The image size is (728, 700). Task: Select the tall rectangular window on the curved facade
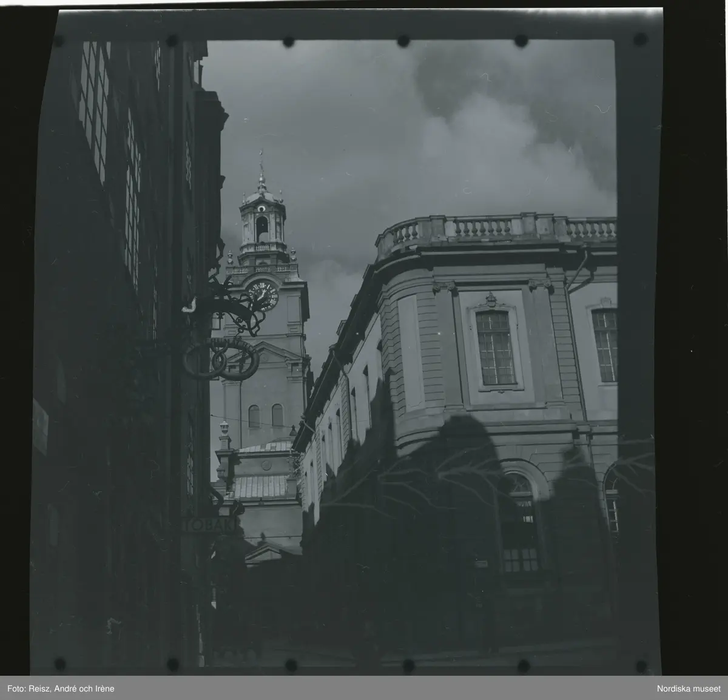(495, 349)
